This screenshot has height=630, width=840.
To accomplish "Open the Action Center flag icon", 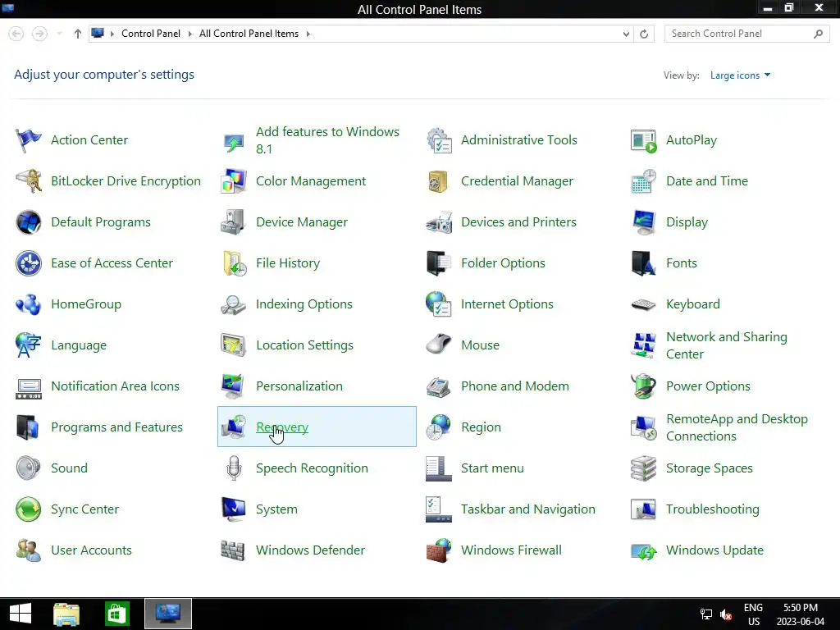I will pyautogui.click(x=29, y=140).
